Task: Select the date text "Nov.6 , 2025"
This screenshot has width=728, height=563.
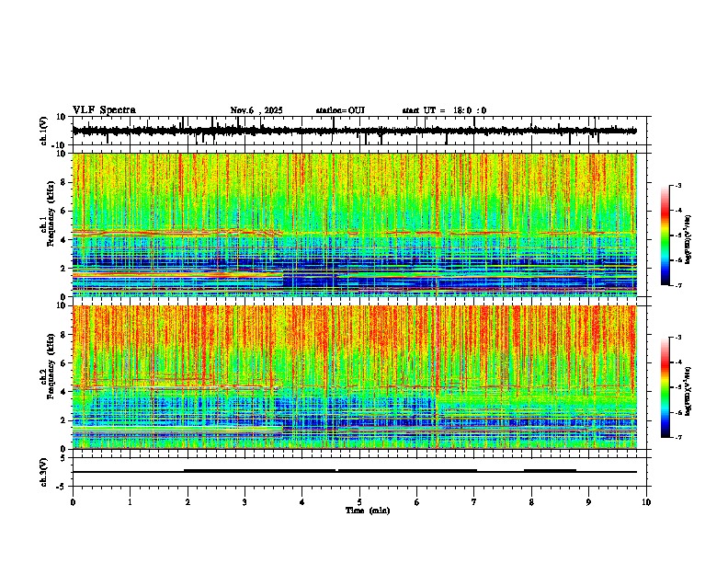Action: click(x=256, y=110)
